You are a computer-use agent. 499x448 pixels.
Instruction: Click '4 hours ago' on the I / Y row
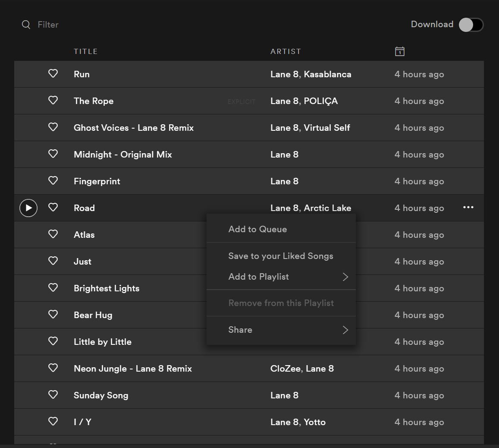tap(419, 422)
